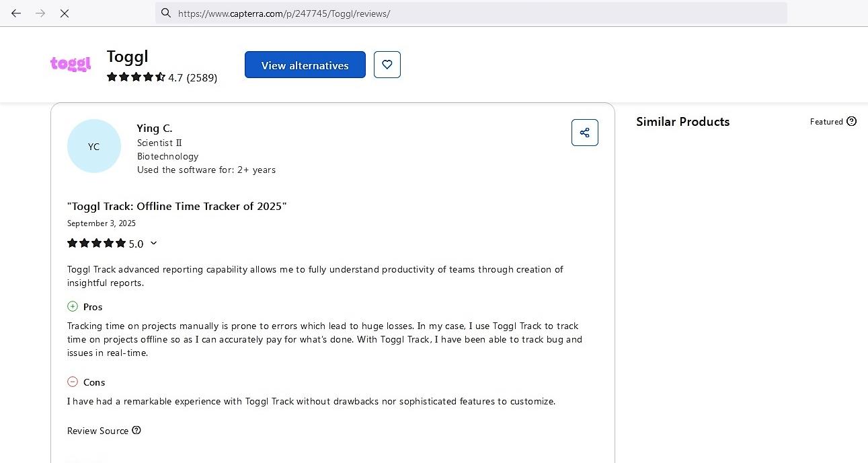Click the Cons paragraph about remarkable experience
The height and width of the screenshot is (463, 868).
[x=311, y=401]
